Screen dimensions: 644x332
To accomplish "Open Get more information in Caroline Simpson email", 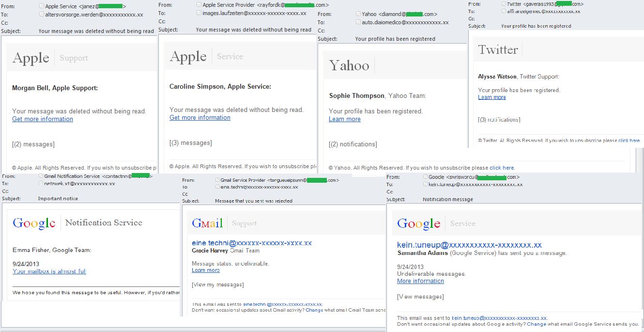I will (x=200, y=118).
